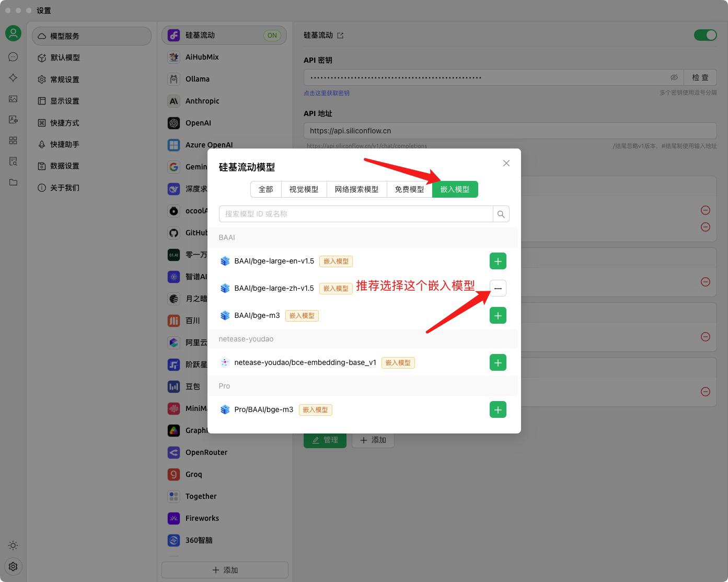Select the Anthropic provider
This screenshot has height=582, width=728.
224,101
